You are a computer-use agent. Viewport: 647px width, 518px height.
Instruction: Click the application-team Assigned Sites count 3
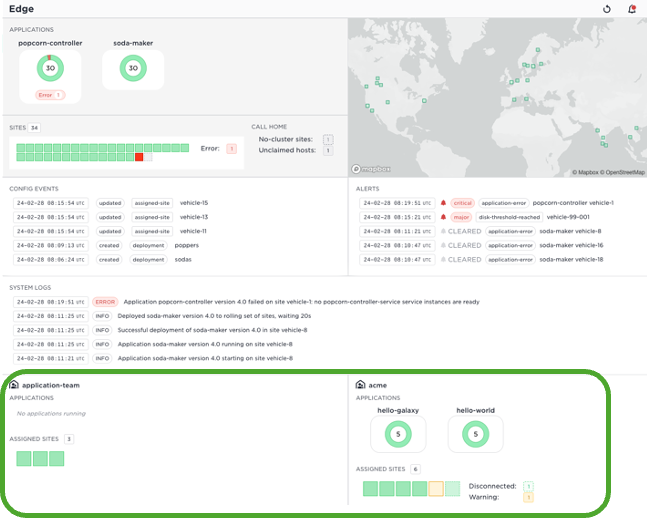point(69,439)
